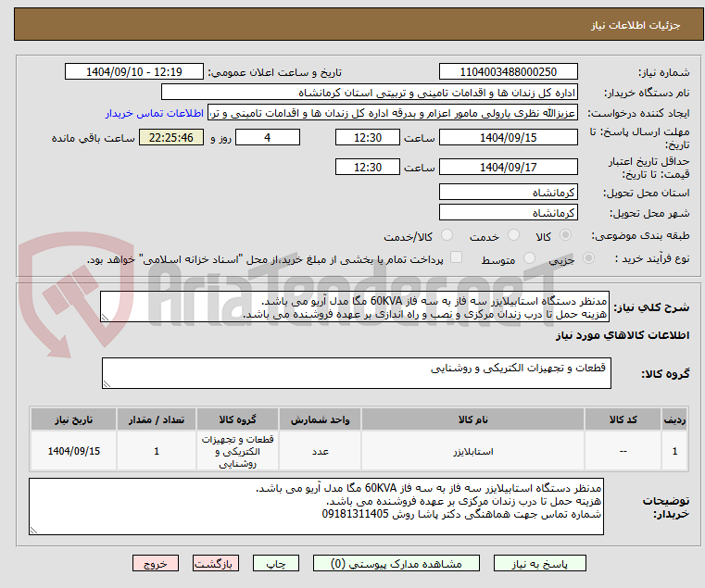This screenshot has height=588, width=705.
Task: Click the واحد شمارش column header
Action: 320,419
